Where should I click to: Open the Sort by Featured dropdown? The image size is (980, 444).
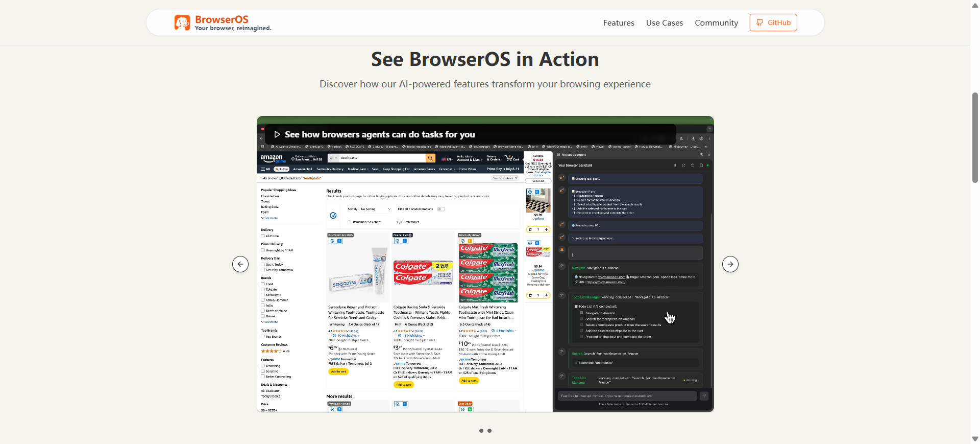pyautogui.click(x=505, y=178)
